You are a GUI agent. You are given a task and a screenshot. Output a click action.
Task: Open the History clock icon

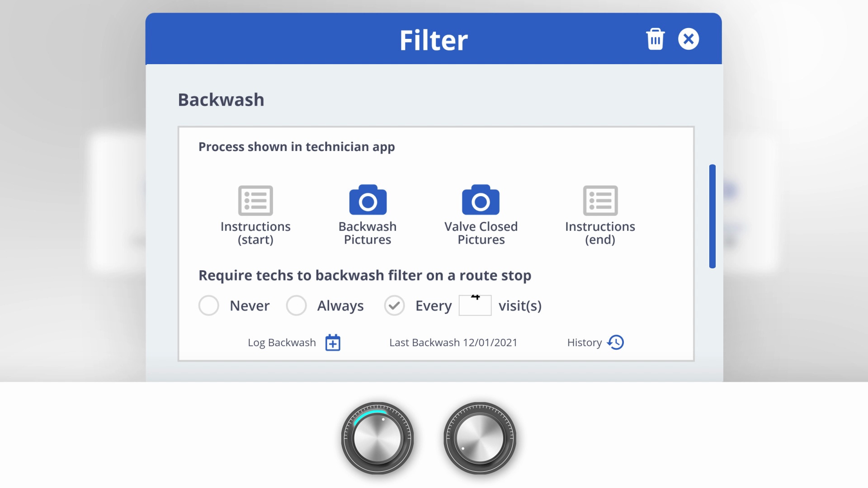coord(615,343)
